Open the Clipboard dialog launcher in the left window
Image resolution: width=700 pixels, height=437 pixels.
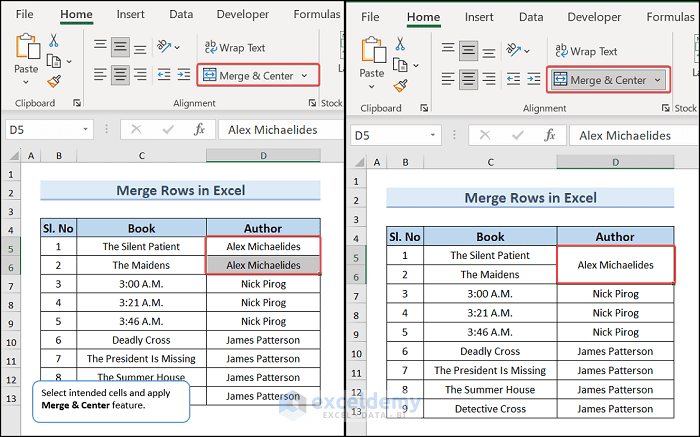click(x=77, y=103)
